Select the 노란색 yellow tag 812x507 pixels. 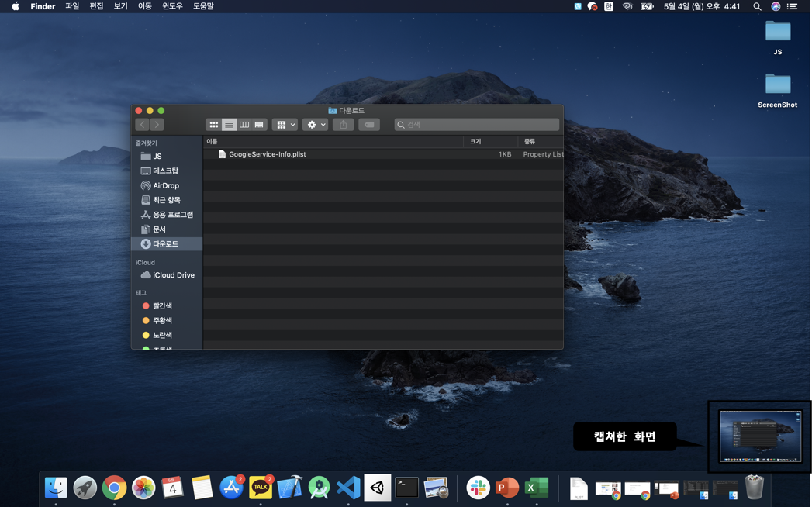point(167,335)
